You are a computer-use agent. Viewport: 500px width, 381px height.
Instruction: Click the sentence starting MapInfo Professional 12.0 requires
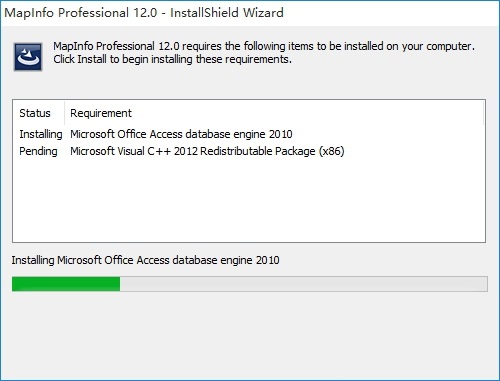click(x=264, y=46)
